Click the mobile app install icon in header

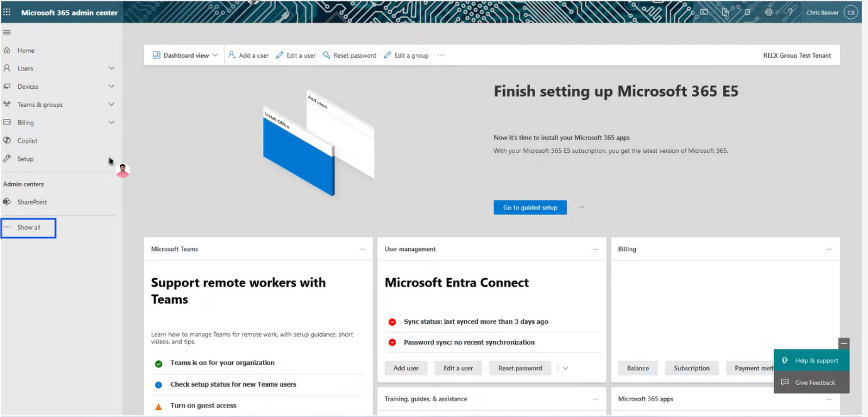click(725, 12)
